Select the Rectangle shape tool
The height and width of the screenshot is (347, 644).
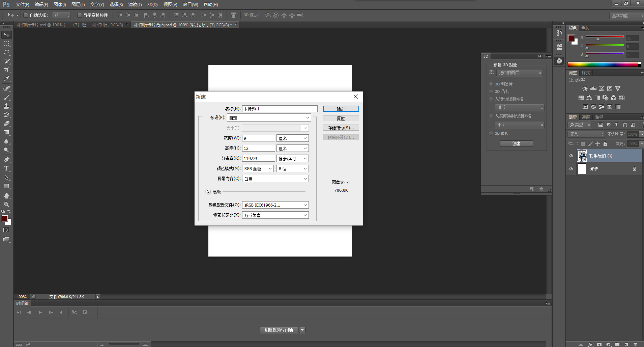(6, 186)
